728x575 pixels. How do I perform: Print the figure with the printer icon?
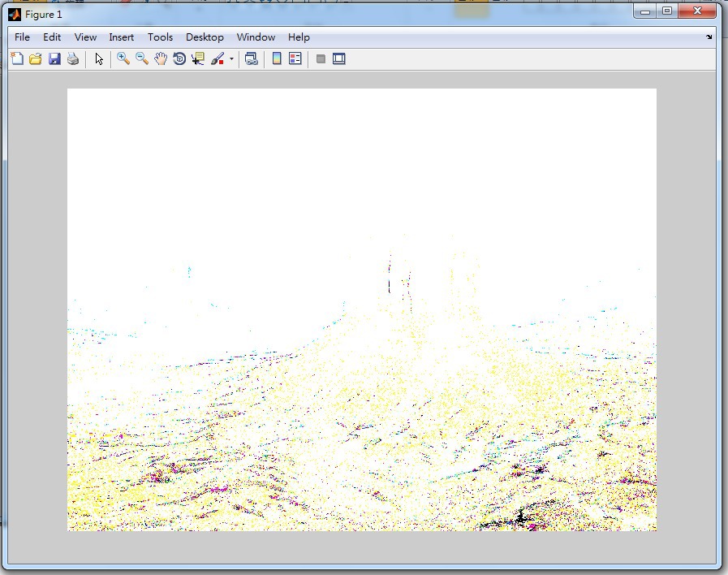point(73,58)
